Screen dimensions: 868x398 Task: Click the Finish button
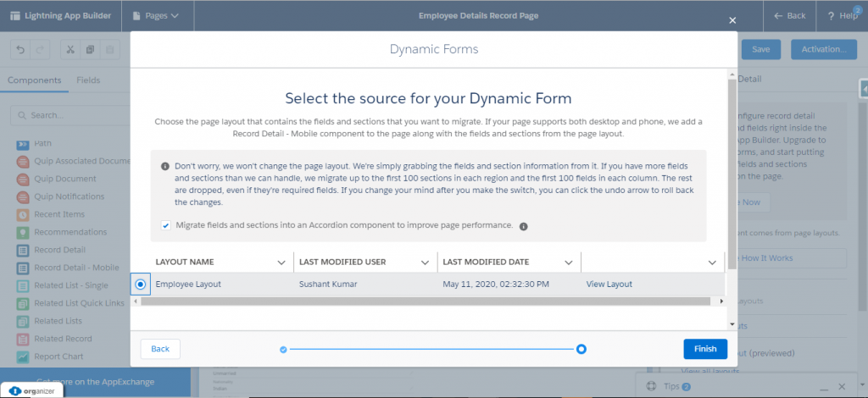[x=705, y=349]
